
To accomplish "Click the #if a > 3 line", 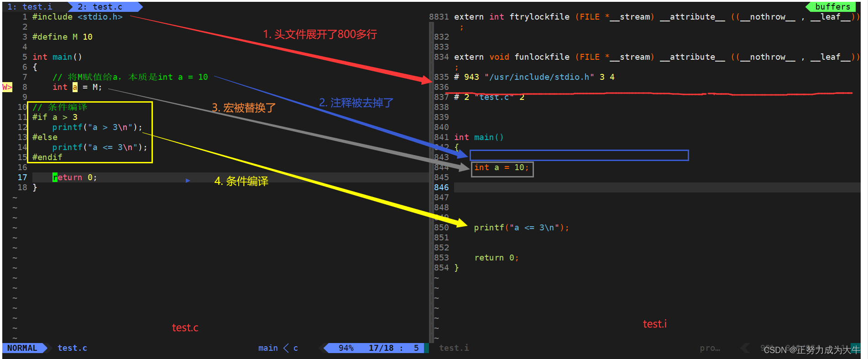I will (x=55, y=117).
